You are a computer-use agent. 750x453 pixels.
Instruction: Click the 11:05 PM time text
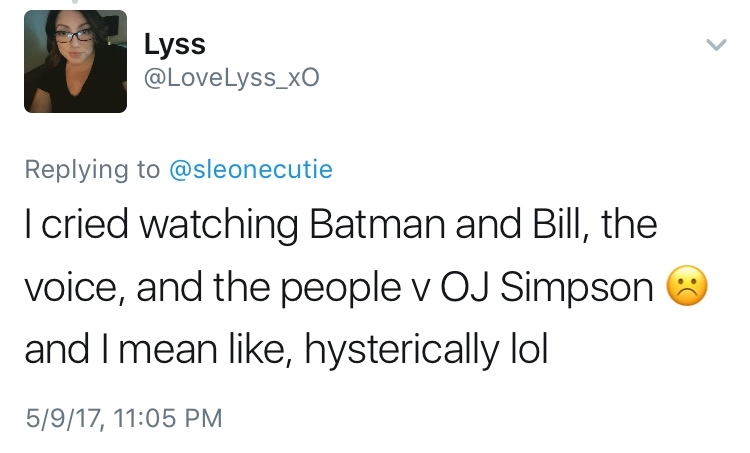(x=168, y=415)
